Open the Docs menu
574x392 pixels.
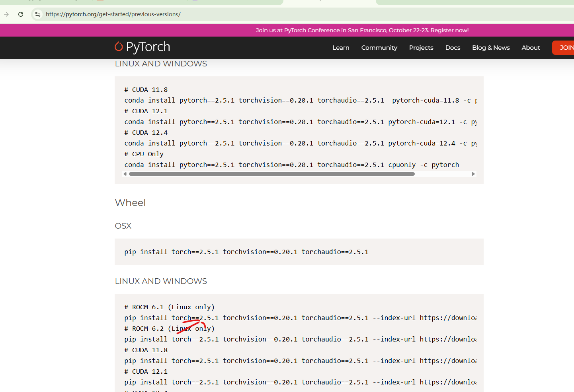[453, 48]
